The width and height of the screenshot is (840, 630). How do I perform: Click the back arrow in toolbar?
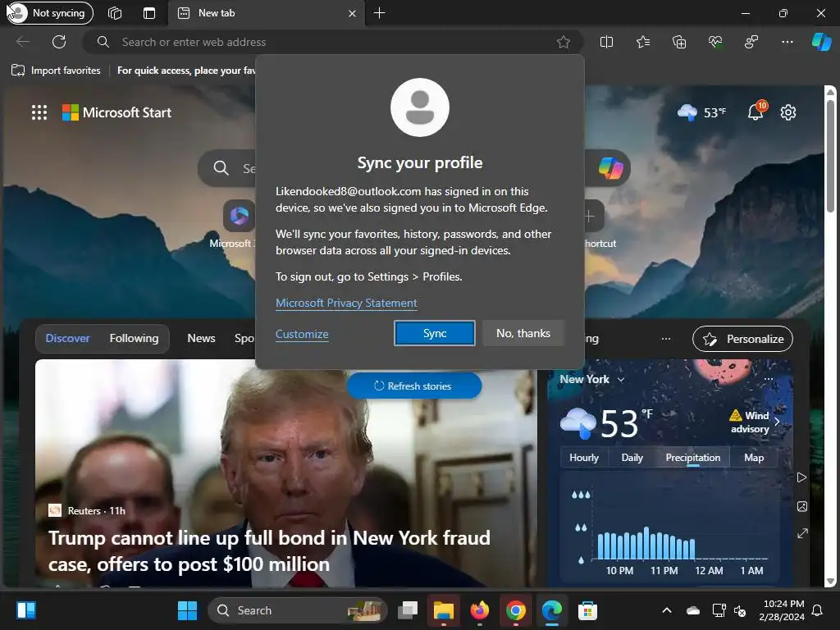tap(22, 42)
